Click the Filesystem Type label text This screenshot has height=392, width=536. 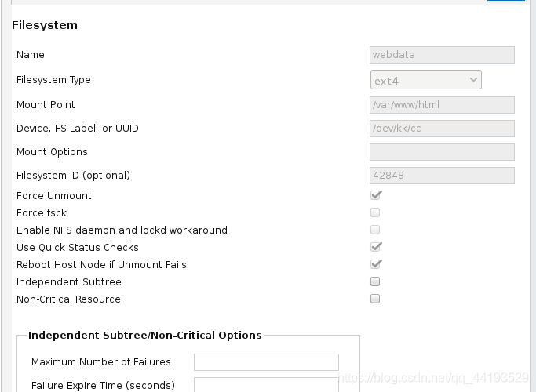53,80
